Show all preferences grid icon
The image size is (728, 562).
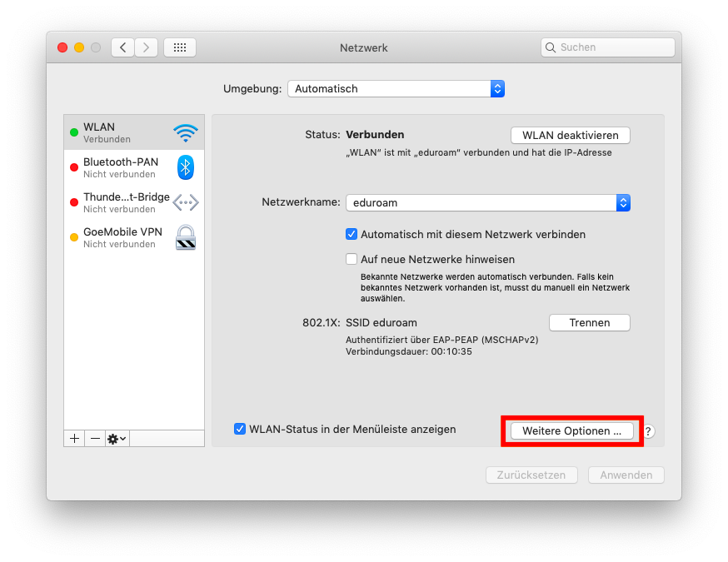click(x=180, y=47)
